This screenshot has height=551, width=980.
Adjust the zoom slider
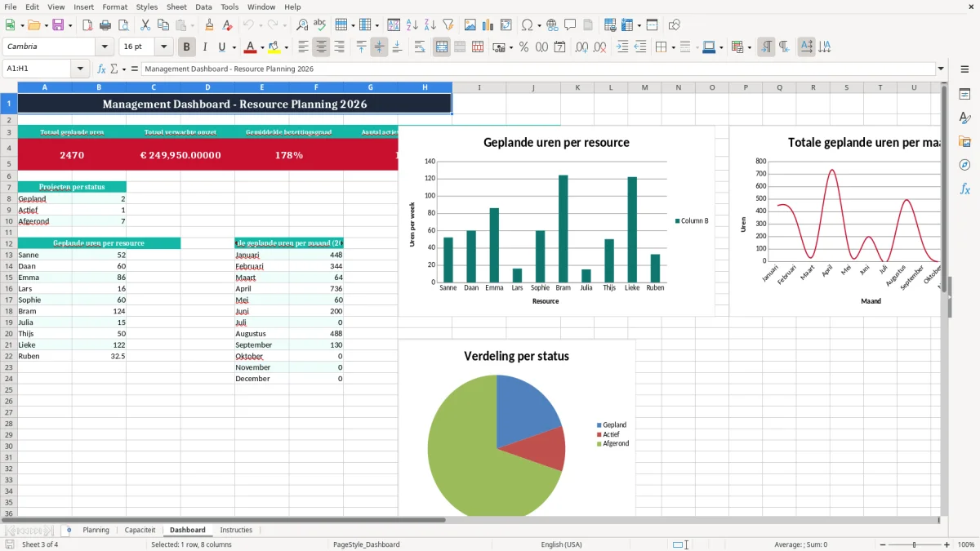[915, 544]
